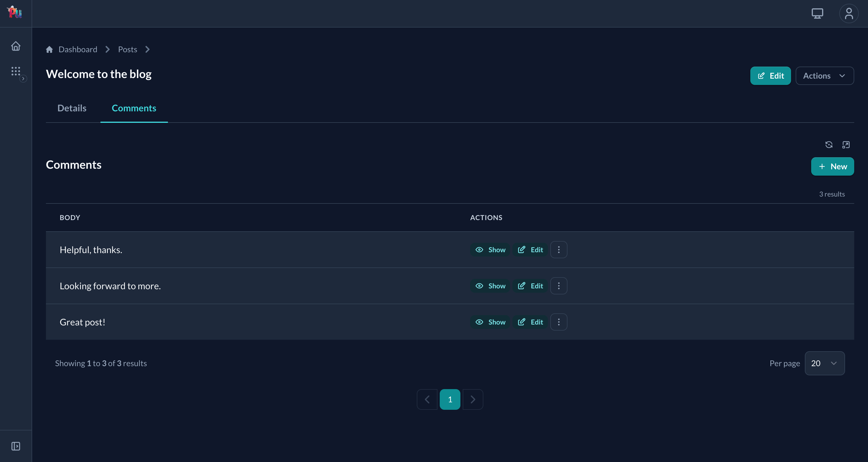This screenshot has width=868, height=462.
Task: Open more options for 'Great post!' row
Action: click(x=559, y=322)
